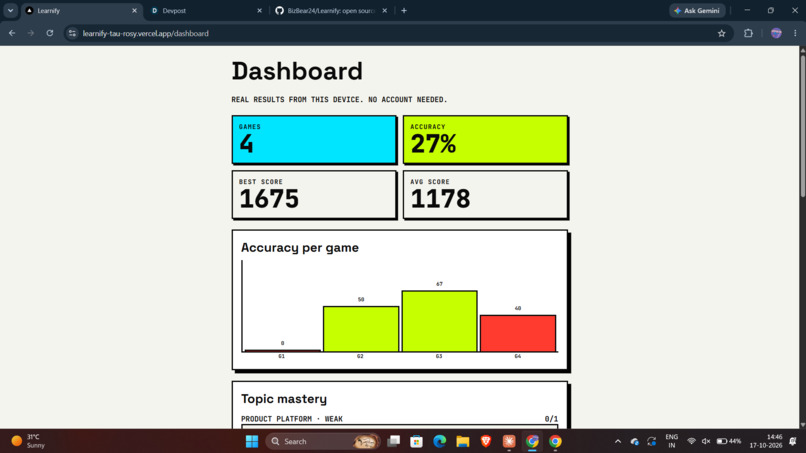
Task: Switch to the Learnify tab
Action: [82, 11]
